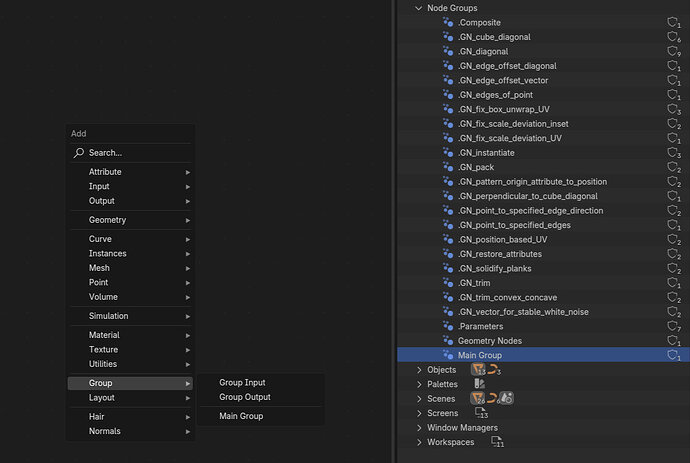Click the Search field in Add menu
The height and width of the screenshot is (463, 690).
(x=130, y=153)
